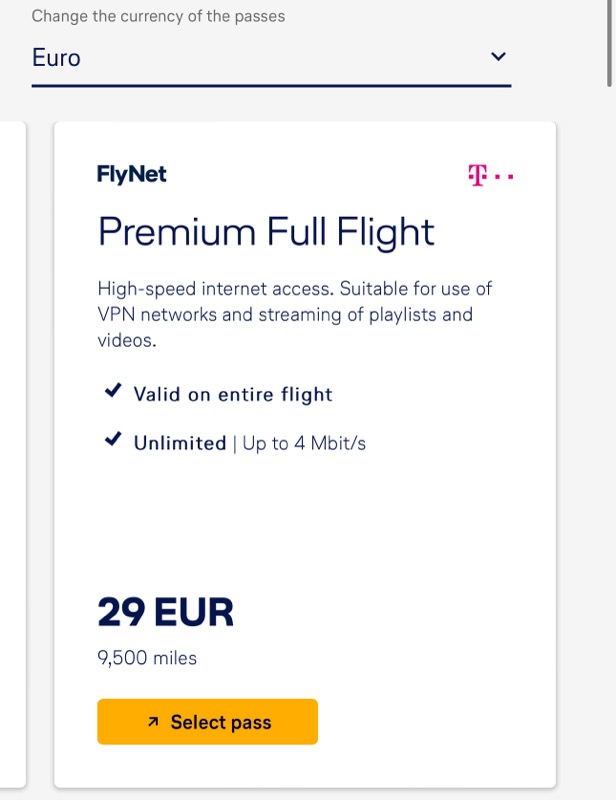
Task: Click the Unlimited feature label
Action: click(180, 443)
